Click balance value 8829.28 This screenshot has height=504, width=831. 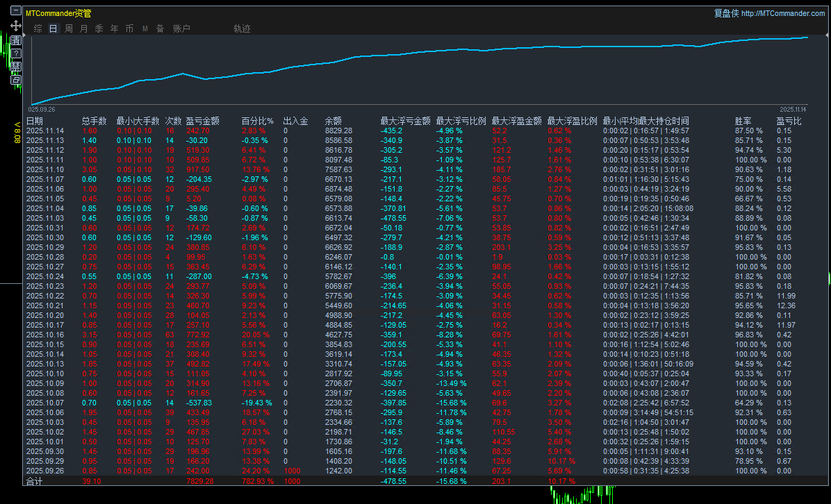338,131
